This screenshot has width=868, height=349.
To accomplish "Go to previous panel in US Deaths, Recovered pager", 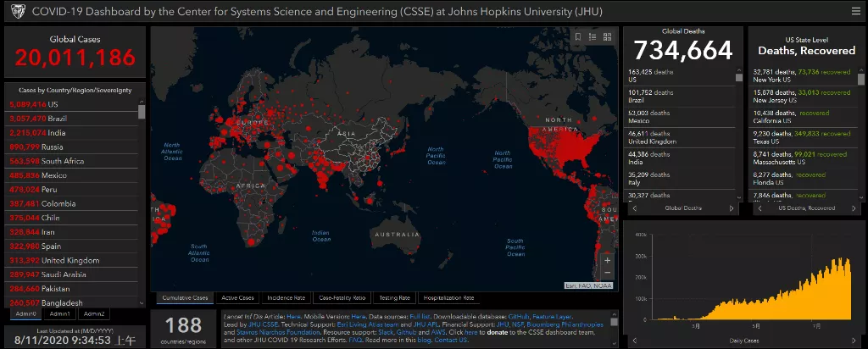I will (x=759, y=208).
